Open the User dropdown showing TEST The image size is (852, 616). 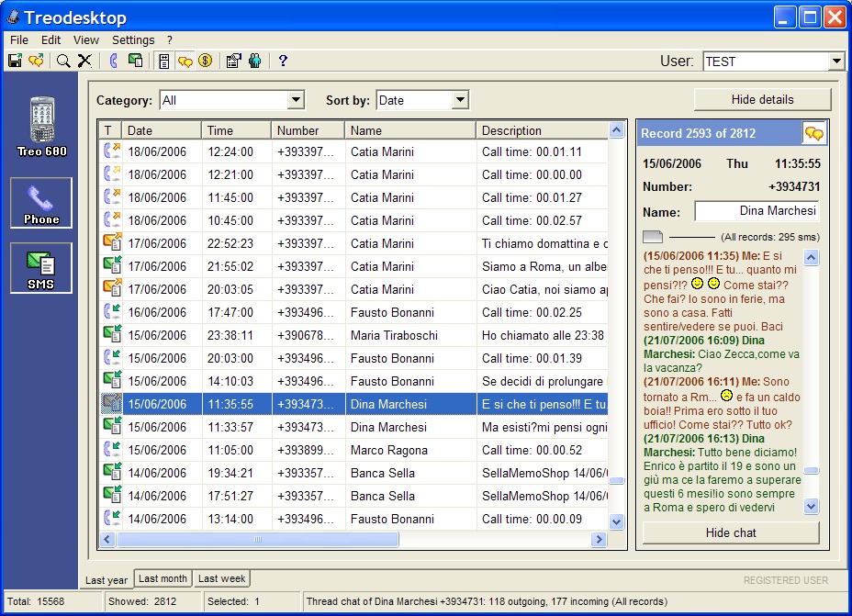(834, 61)
